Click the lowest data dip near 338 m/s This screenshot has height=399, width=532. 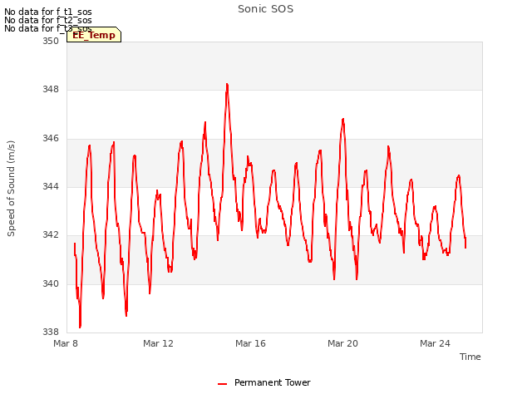click(x=80, y=327)
